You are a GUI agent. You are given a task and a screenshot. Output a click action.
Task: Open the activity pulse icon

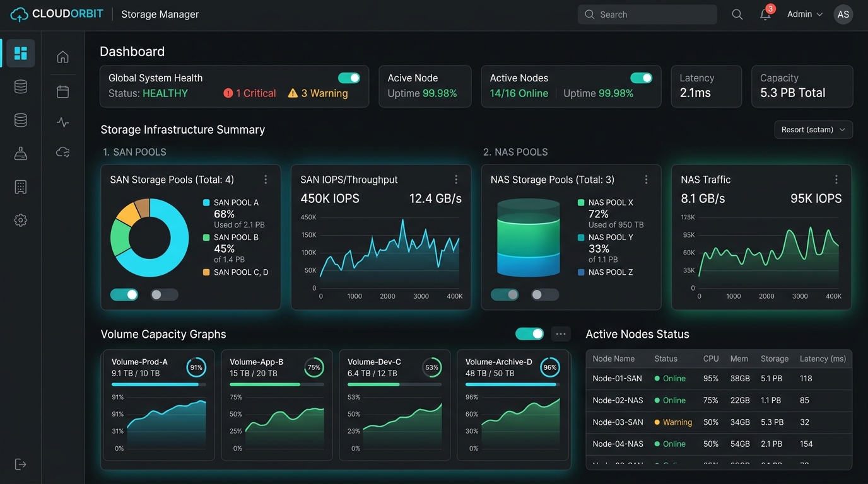pos(62,122)
